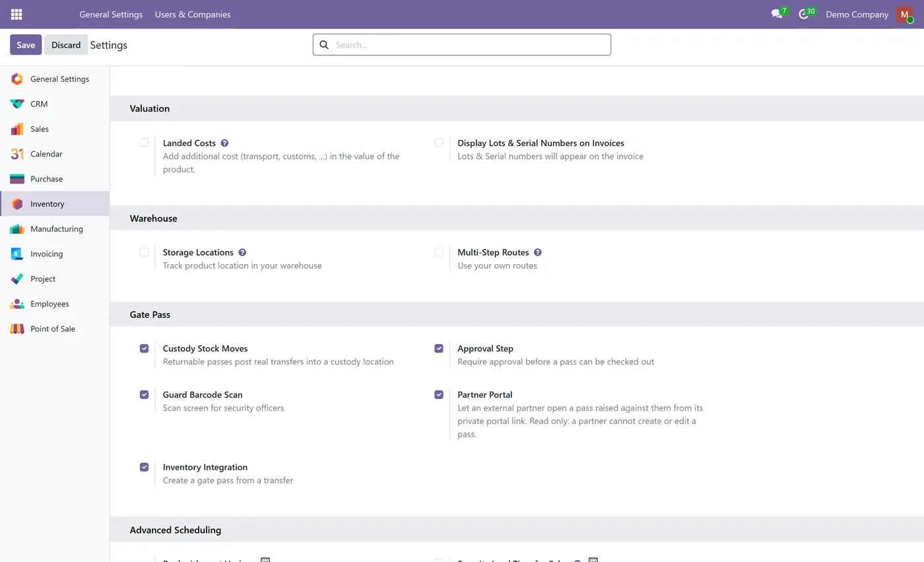
Task: Click the Save button
Action: click(26, 45)
